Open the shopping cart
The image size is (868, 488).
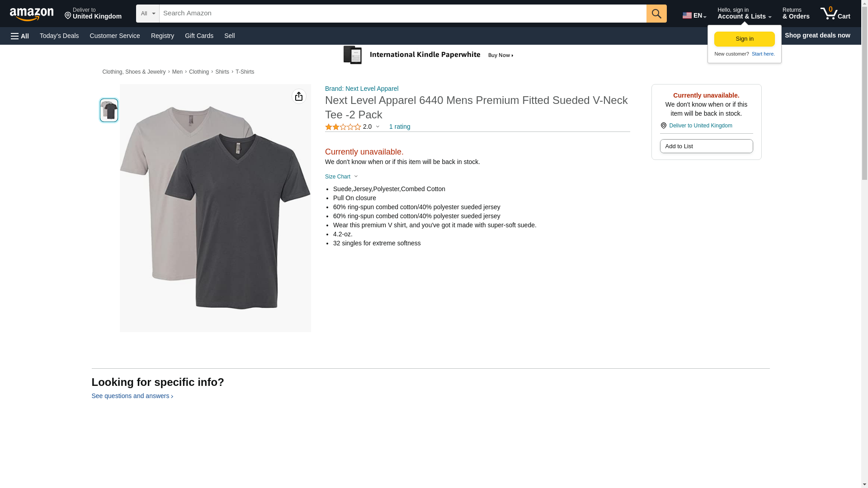[x=835, y=14]
